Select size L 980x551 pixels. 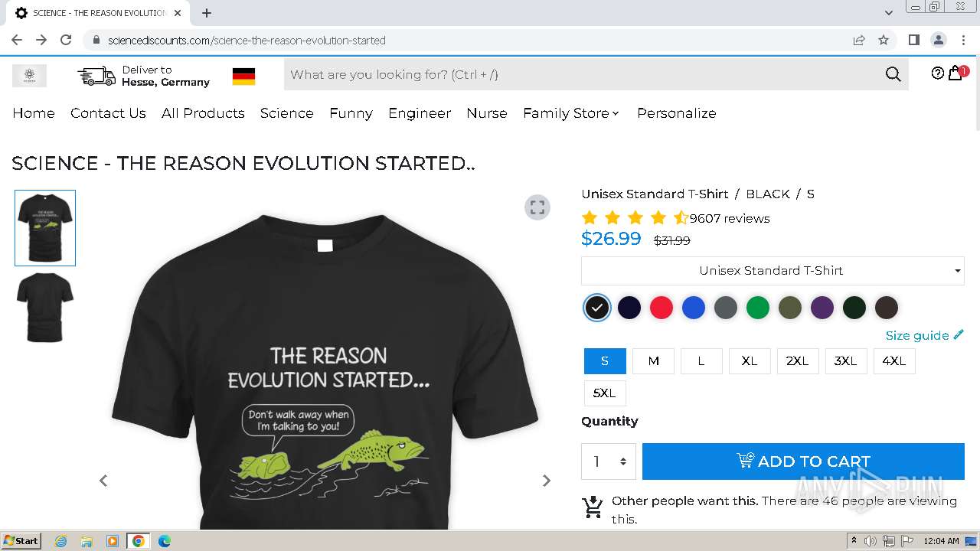[x=701, y=361]
